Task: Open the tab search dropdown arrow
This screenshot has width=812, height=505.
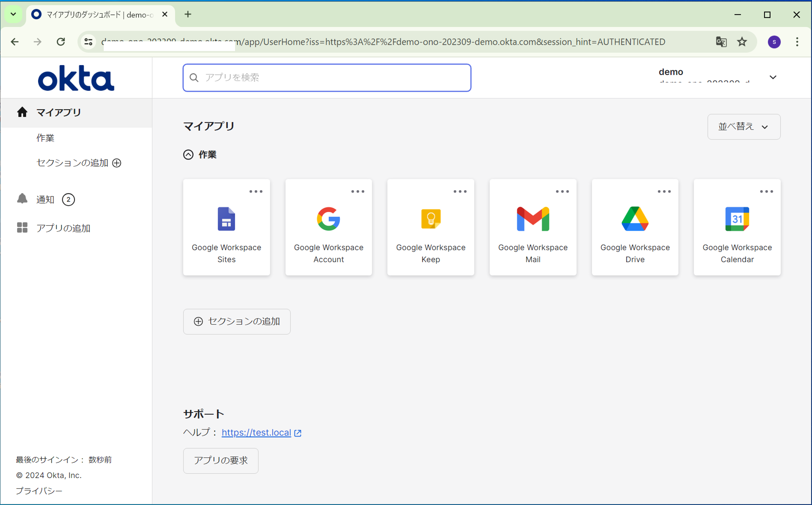Action: (13, 14)
